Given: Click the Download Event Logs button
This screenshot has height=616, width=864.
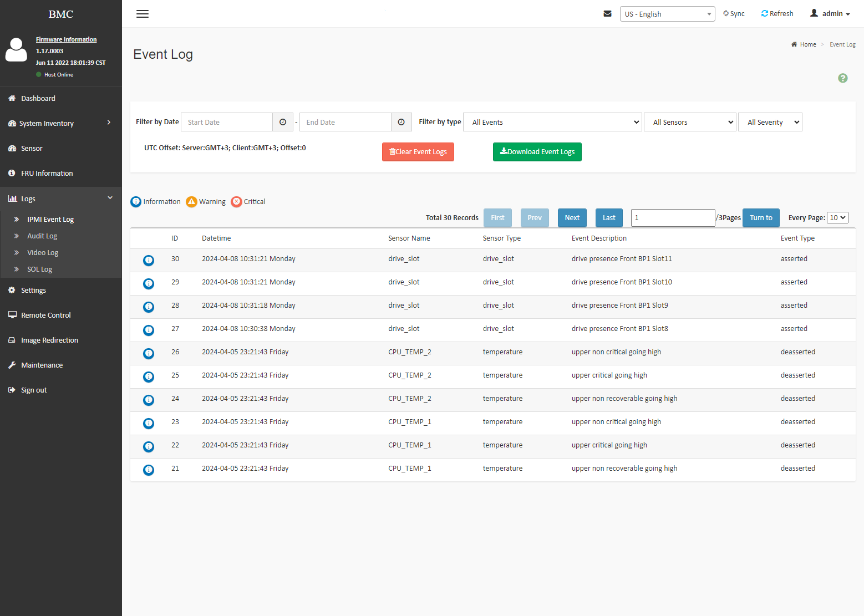Looking at the screenshot, I should coord(537,152).
